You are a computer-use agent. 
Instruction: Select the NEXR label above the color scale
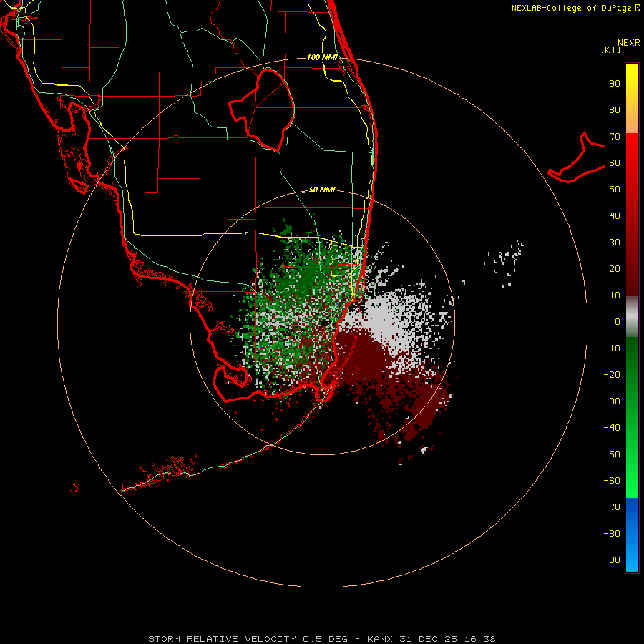point(628,43)
